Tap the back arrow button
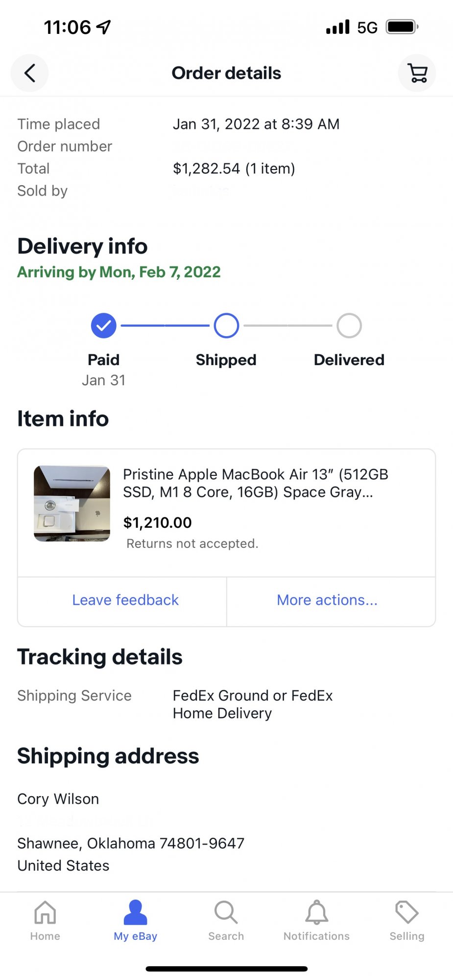The height and width of the screenshot is (980, 453). 29,73
